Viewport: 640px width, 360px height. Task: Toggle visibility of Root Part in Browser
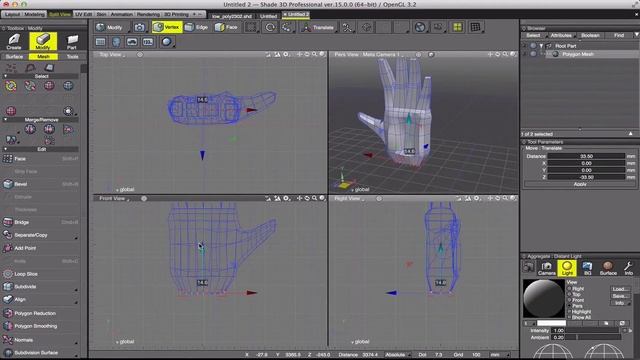coord(533,46)
